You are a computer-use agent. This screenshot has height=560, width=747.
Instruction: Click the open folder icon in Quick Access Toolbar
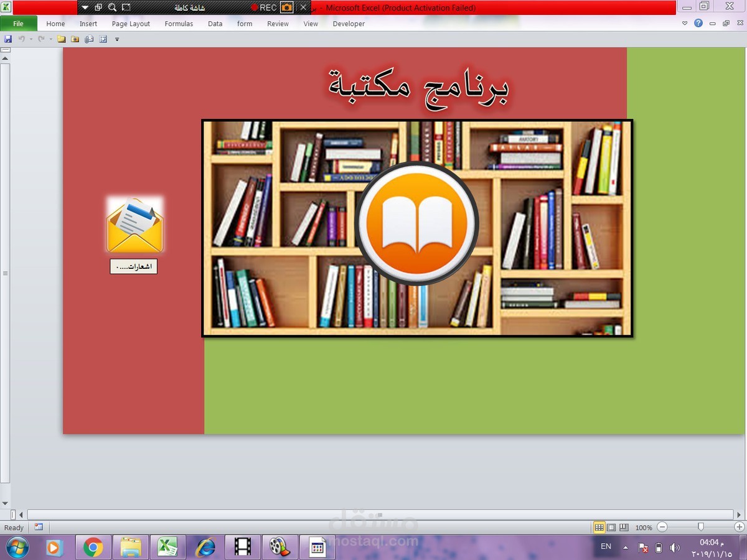61,39
